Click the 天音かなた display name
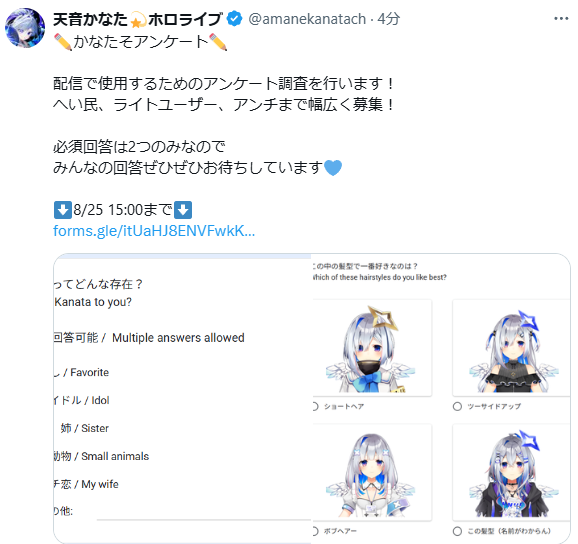This screenshot has width=578, height=544. tap(90, 19)
